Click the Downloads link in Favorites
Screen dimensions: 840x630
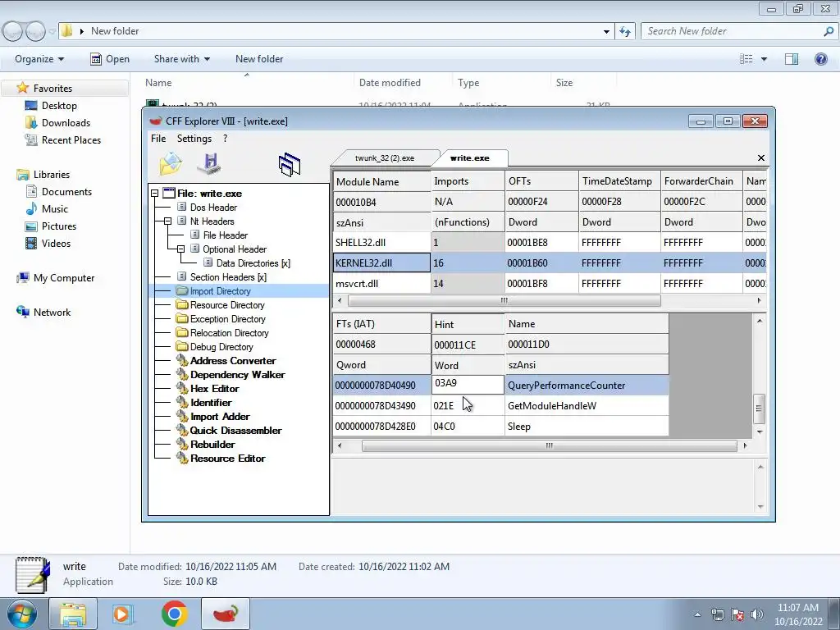click(66, 123)
